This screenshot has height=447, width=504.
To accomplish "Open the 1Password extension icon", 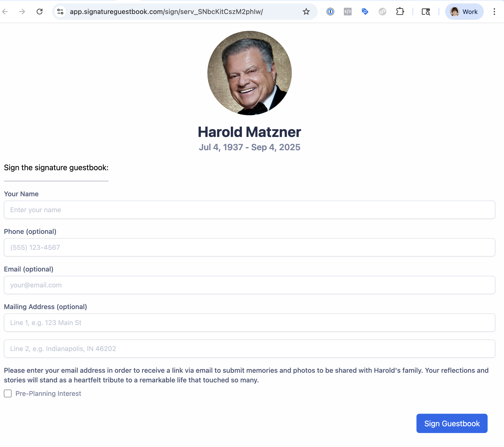I will click(330, 12).
